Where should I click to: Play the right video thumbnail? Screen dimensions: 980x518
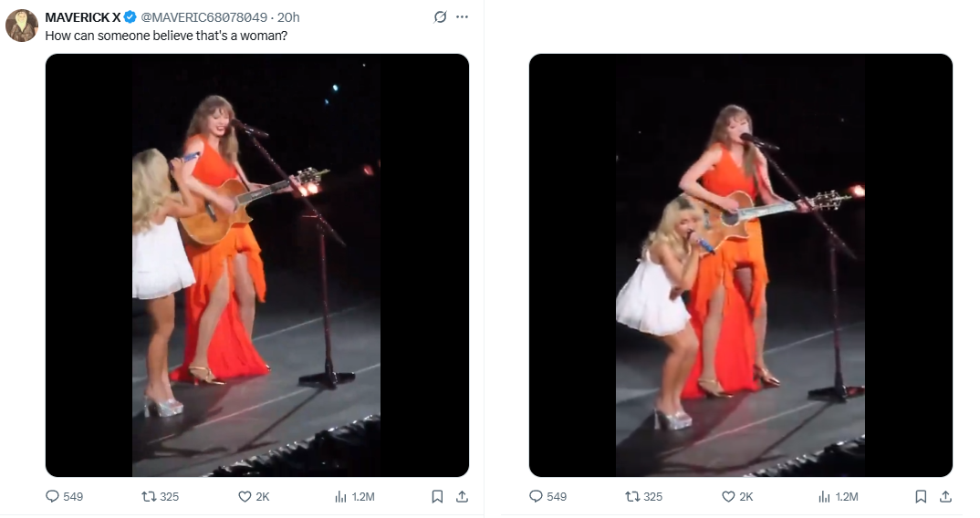point(740,264)
